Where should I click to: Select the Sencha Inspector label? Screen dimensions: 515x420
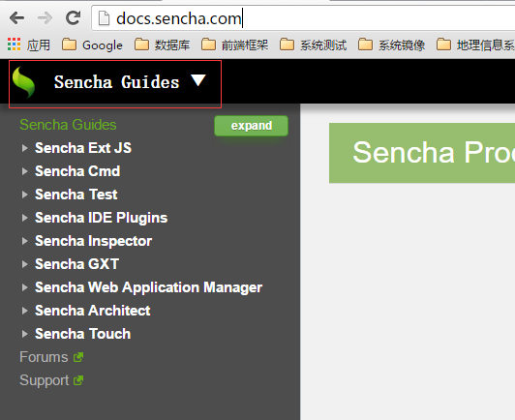pos(93,241)
